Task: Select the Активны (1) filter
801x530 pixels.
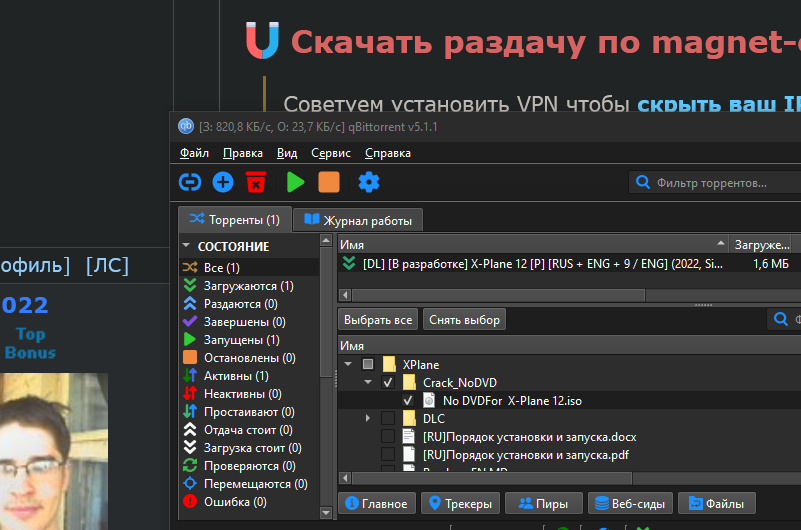Action: [x=249, y=376]
